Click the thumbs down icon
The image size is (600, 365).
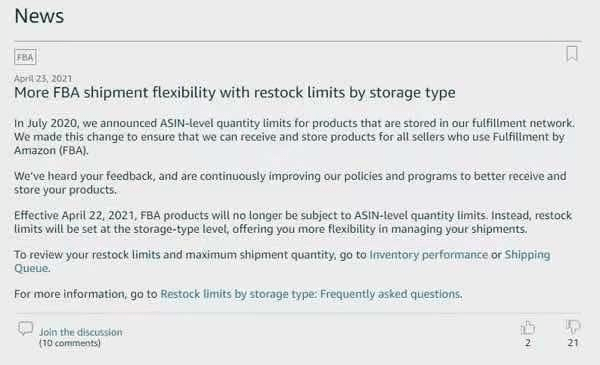point(573,327)
